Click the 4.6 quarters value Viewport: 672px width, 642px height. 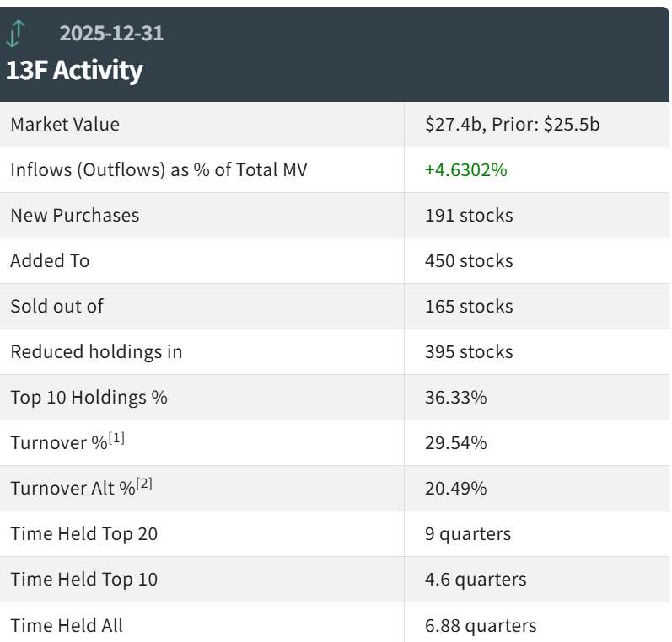(x=476, y=580)
